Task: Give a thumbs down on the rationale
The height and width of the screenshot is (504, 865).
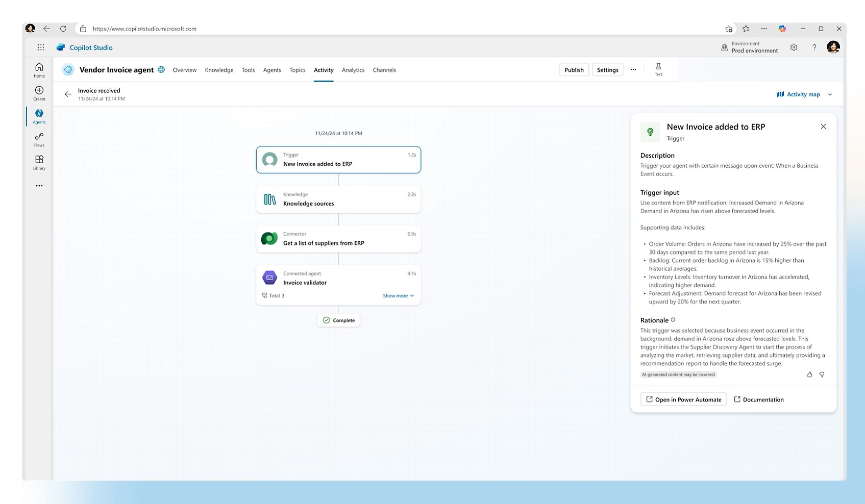Action: point(822,374)
